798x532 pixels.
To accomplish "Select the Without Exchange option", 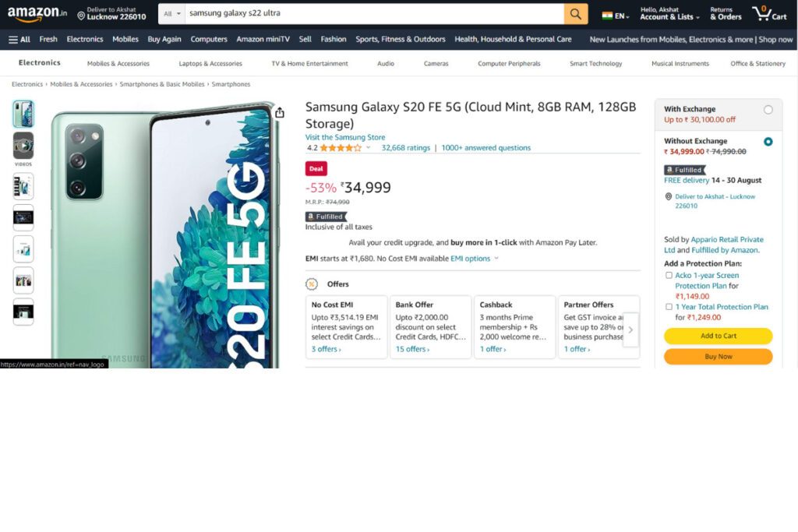I will 768,142.
